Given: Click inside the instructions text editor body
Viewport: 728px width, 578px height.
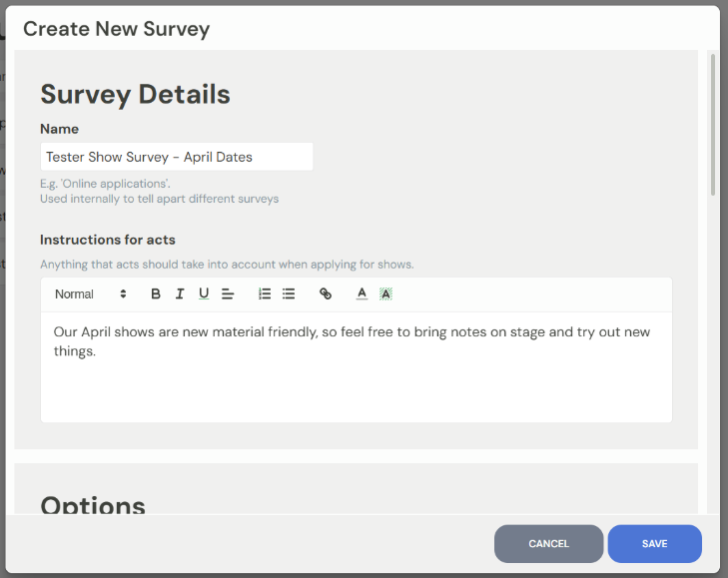Looking at the screenshot, I should [356, 379].
